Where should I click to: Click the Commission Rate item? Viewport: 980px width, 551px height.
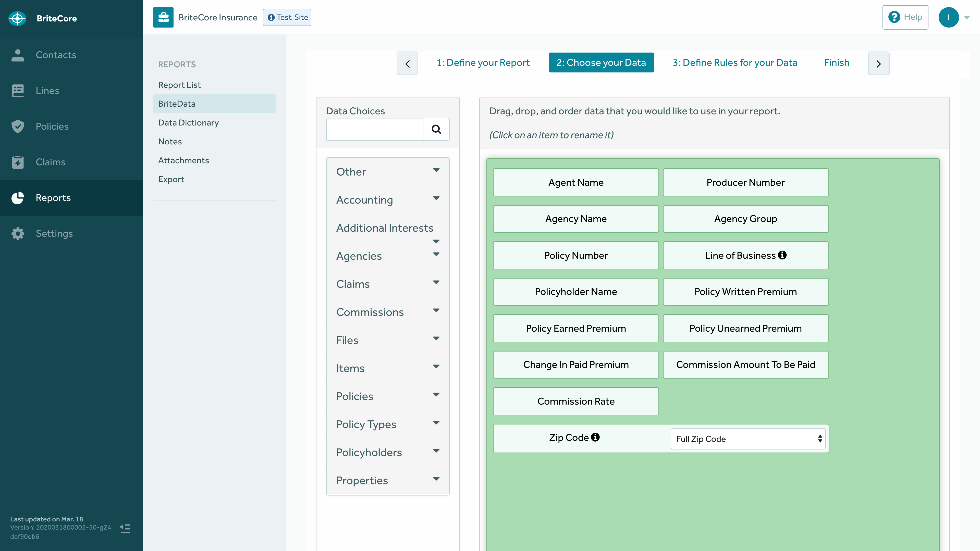tap(575, 401)
